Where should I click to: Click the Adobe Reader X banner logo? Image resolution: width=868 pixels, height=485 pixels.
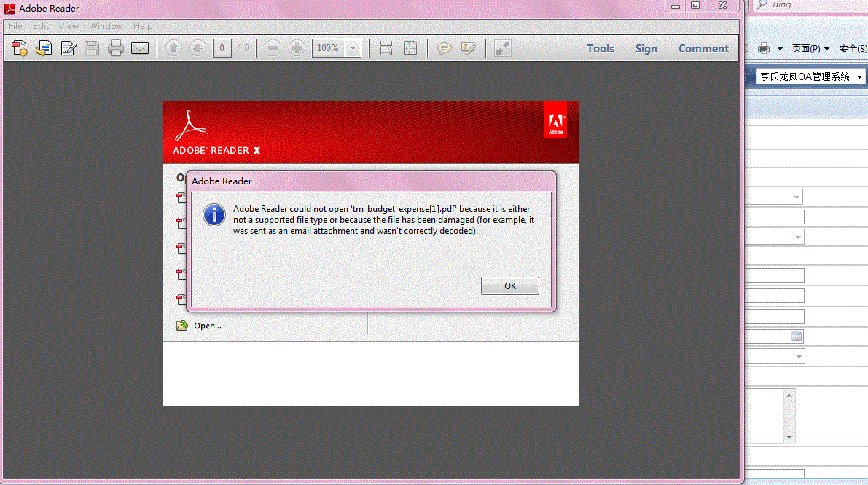[x=216, y=133]
